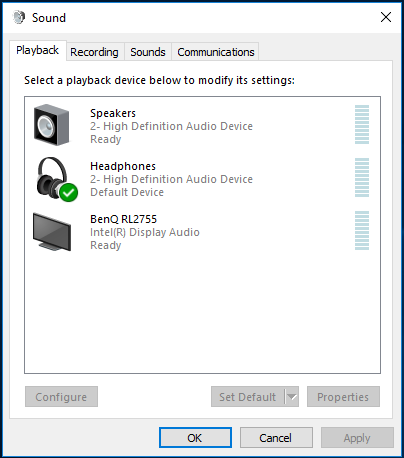The width and height of the screenshot is (404, 458).
Task: Go to the Communications tab
Action: [216, 52]
